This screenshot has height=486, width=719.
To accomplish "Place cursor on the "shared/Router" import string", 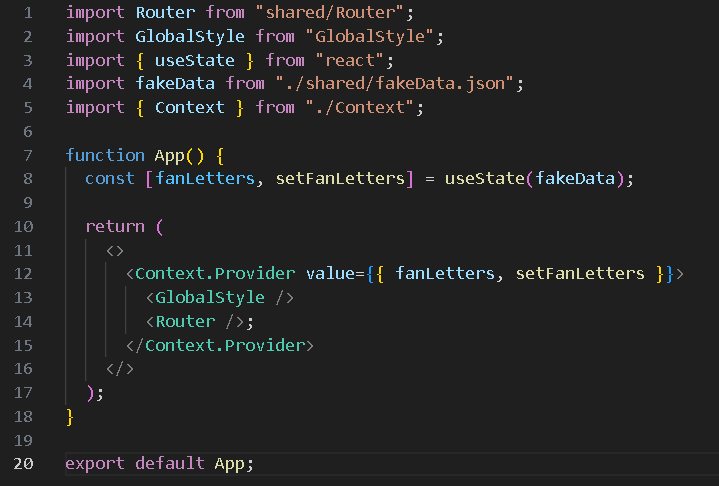I will 330,13.
